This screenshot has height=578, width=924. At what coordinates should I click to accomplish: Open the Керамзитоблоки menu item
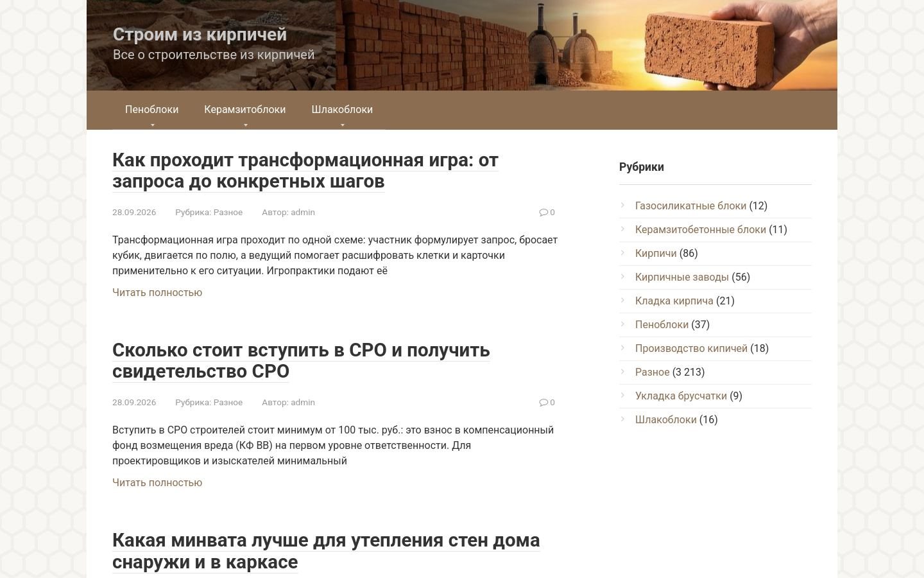coord(245,109)
